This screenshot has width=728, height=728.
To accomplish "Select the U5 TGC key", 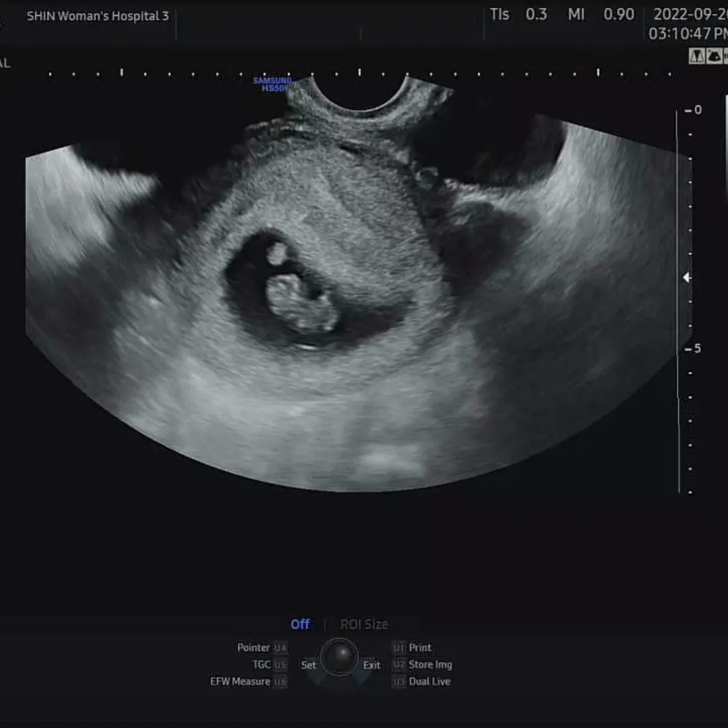I will point(280,665).
